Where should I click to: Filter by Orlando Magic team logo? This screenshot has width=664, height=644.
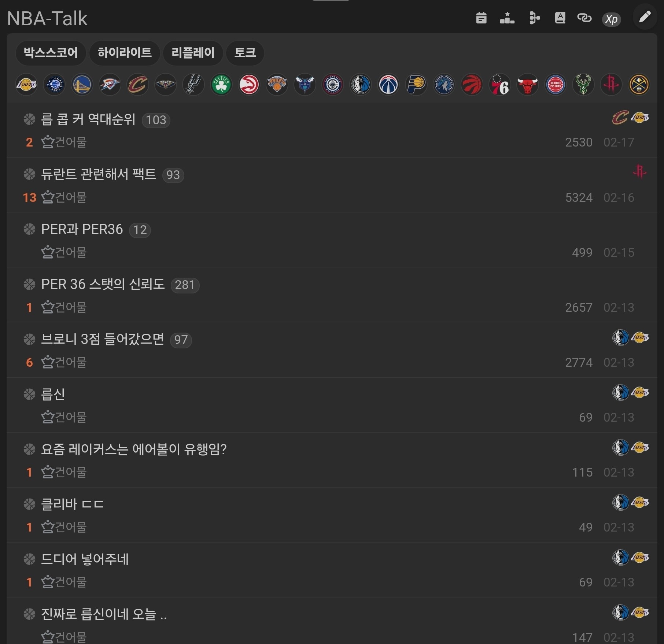pyautogui.click(x=54, y=85)
